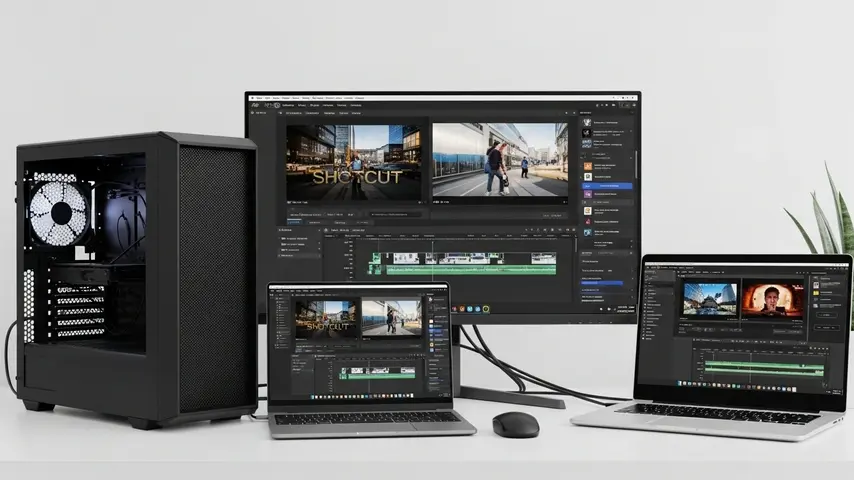
Task: Grab the right panel scrollbar on the main monitor
Action: pos(636,163)
